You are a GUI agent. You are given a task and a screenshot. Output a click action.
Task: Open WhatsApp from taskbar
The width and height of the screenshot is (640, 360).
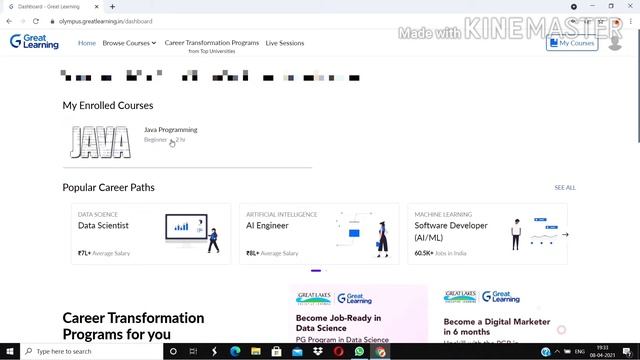pos(359,351)
